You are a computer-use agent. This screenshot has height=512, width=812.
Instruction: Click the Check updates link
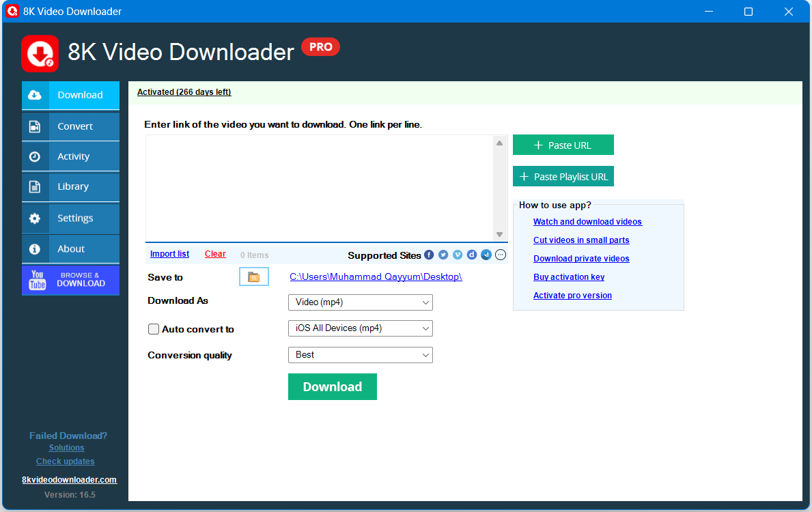tap(66, 461)
